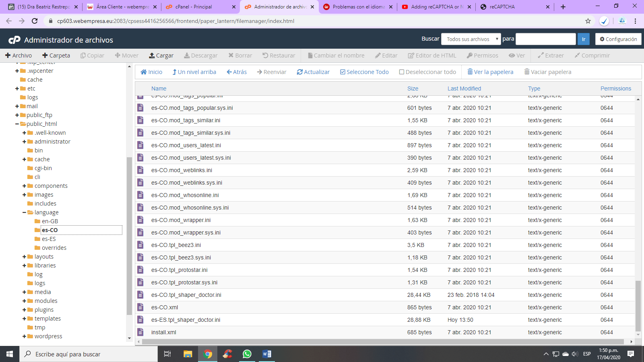Screen dimensions: 644x362
Task: Click Vaciar papelera
Action: point(548,72)
